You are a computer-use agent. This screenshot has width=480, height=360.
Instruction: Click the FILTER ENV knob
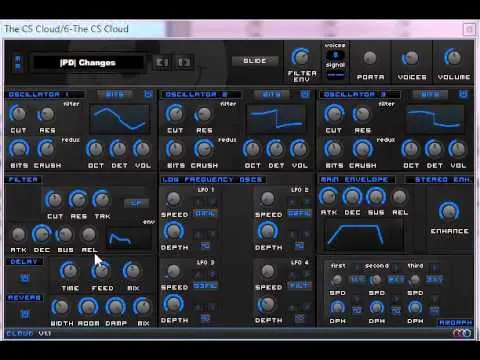301,57
